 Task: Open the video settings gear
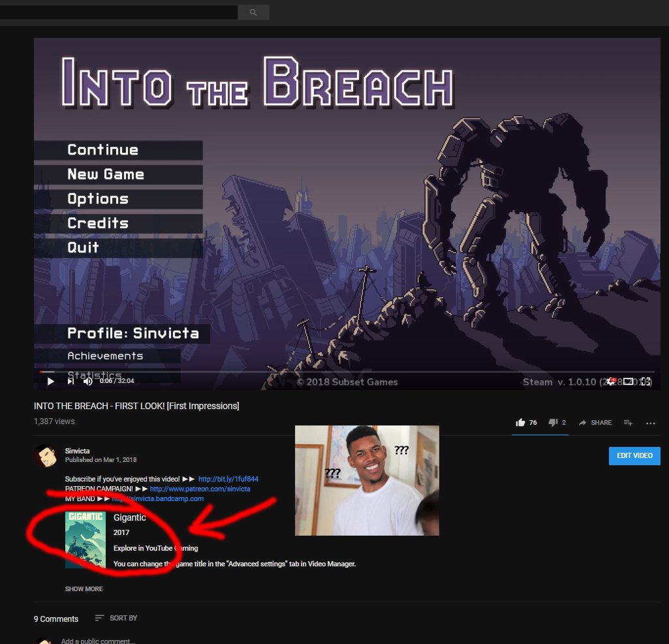[x=612, y=381]
